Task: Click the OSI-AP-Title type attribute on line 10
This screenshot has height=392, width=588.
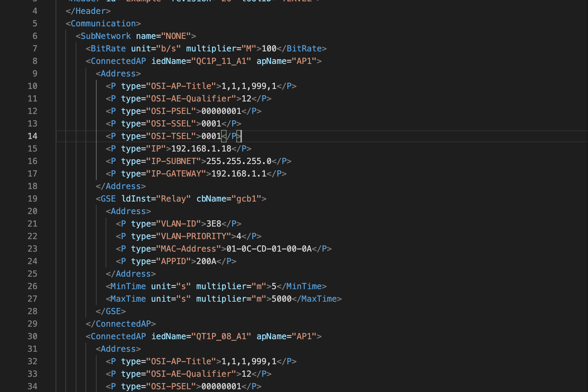Action: tap(169, 86)
